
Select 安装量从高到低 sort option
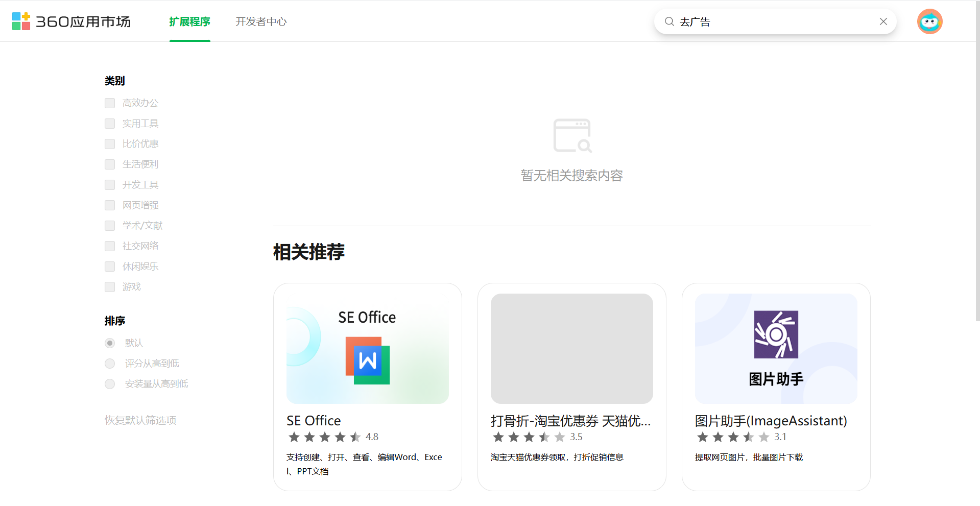click(x=110, y=384)
